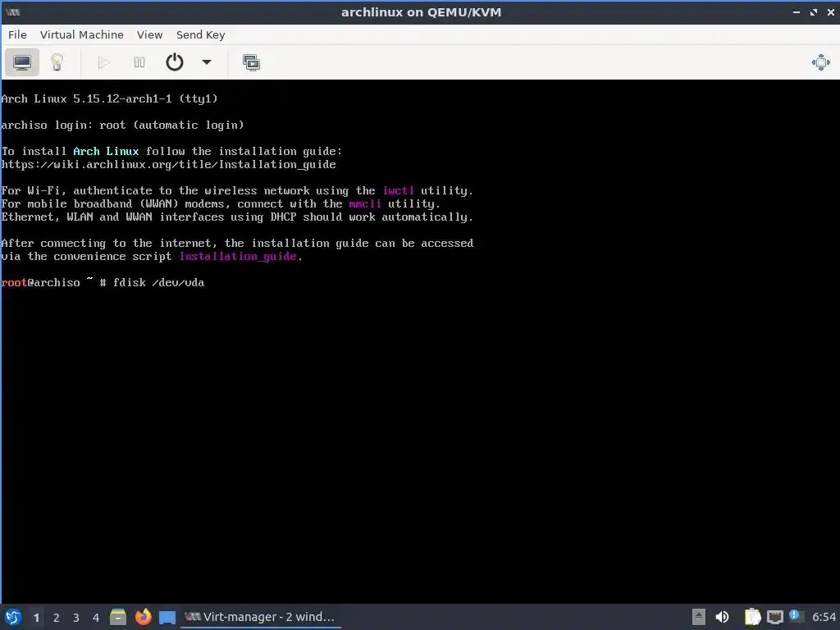Click the virt-manager icon in title bar
Viewport: 840px width, 630px height.
(x=13, y=11)
